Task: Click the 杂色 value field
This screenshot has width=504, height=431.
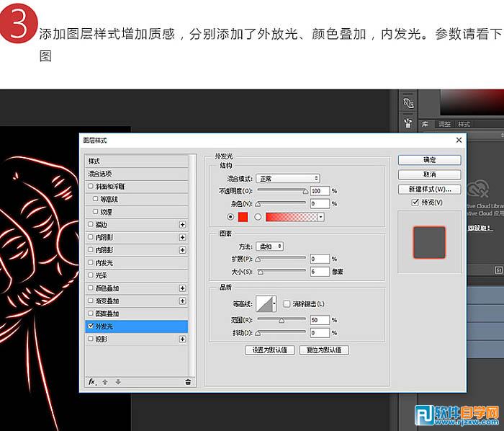Action: click(x=320, y=203)
